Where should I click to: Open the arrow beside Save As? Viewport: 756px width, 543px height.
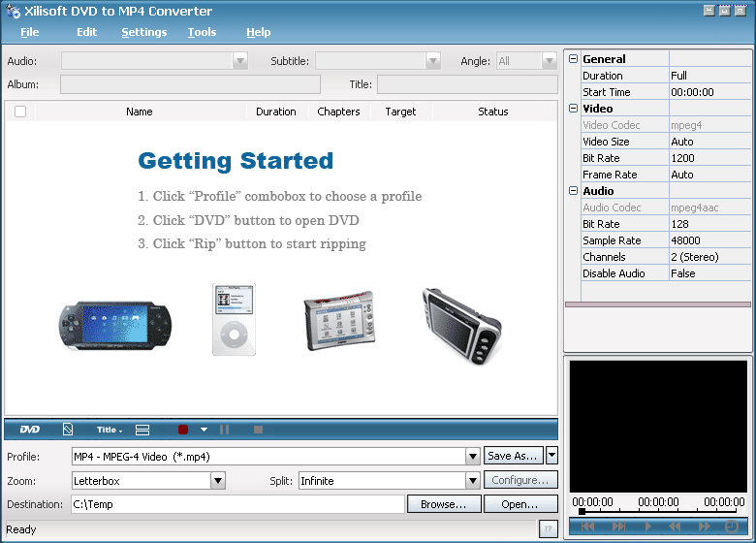click(x=552, y=455)
